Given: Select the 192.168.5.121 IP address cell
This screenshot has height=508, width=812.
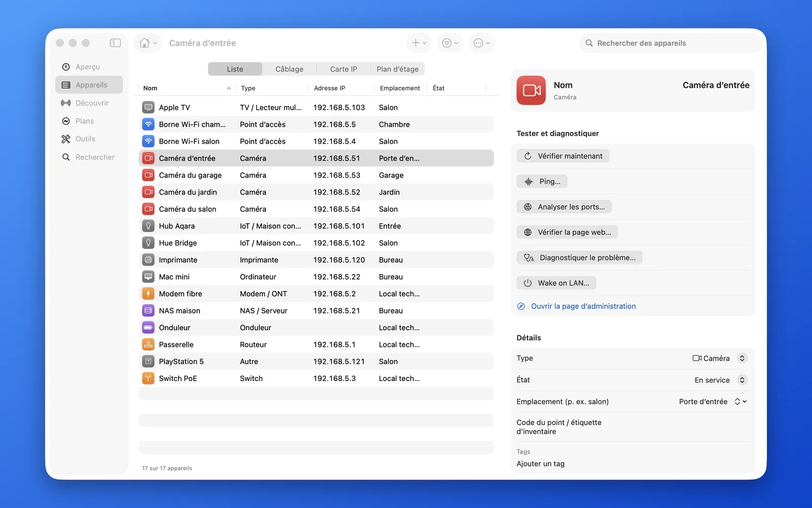Looking at the screenshot, I should [x=339, y=362].
